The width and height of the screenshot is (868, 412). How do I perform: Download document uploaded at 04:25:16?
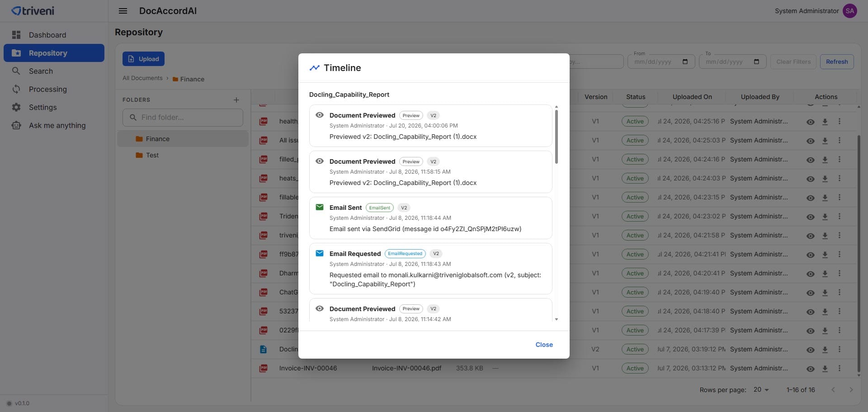(x=825, y=122)
